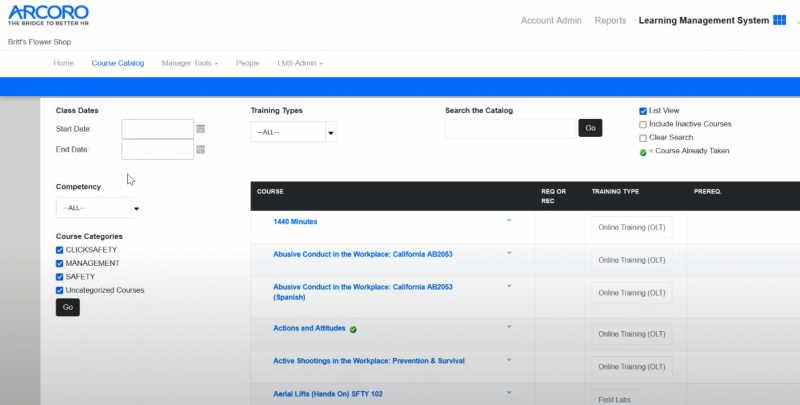
Task: Open the Competency dropdown
Action: click(x=99, y=208)
